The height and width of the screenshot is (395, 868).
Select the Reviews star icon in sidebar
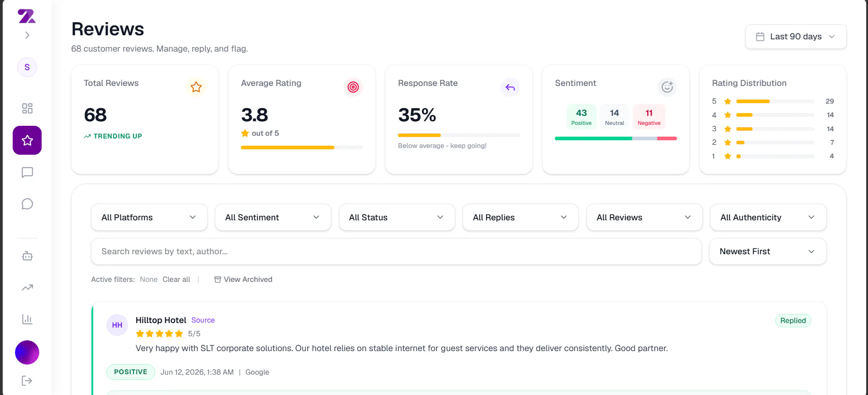(27, 140)
